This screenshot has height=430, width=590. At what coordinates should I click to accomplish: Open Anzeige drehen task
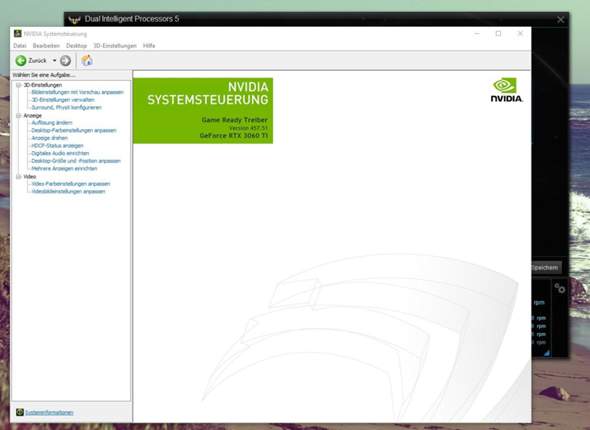(x=50, y=138)
